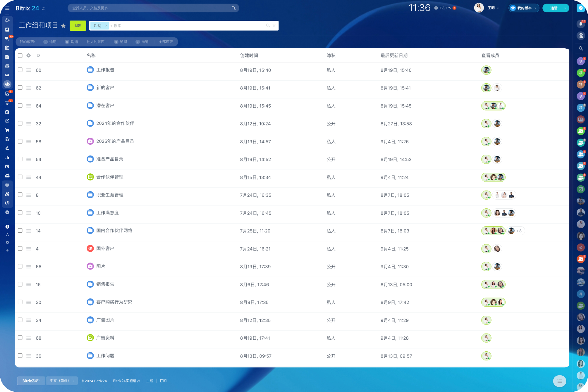The image size is (588, 392).
Task: Open the notifications bell icon
Action: tap(581, 24)
